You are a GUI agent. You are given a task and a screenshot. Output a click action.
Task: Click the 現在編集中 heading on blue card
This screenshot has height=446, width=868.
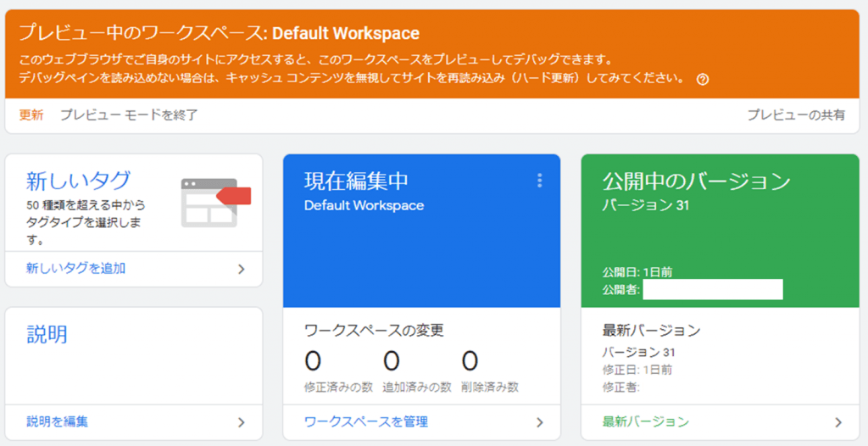point(356,181)
